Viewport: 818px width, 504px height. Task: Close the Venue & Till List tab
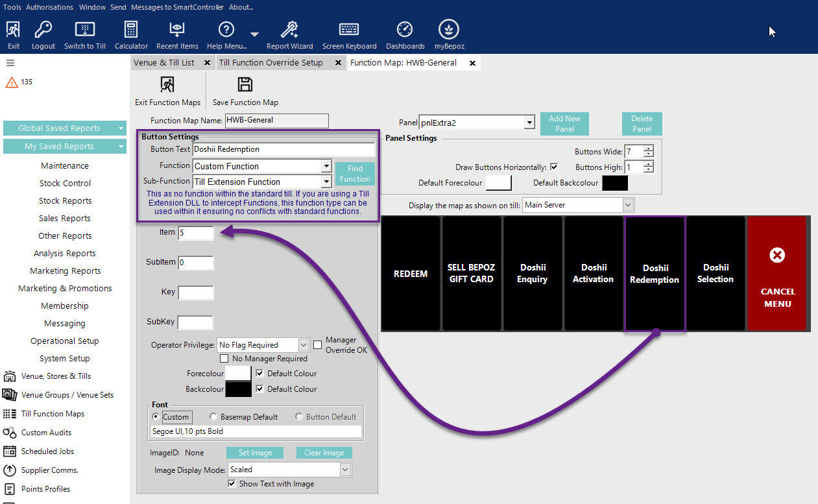click(207, 63)
